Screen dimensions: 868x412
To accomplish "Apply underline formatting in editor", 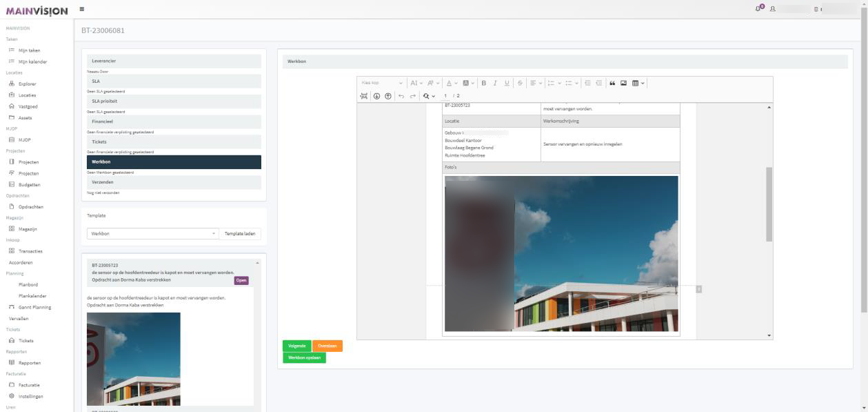I will click(x=507, y=83).
